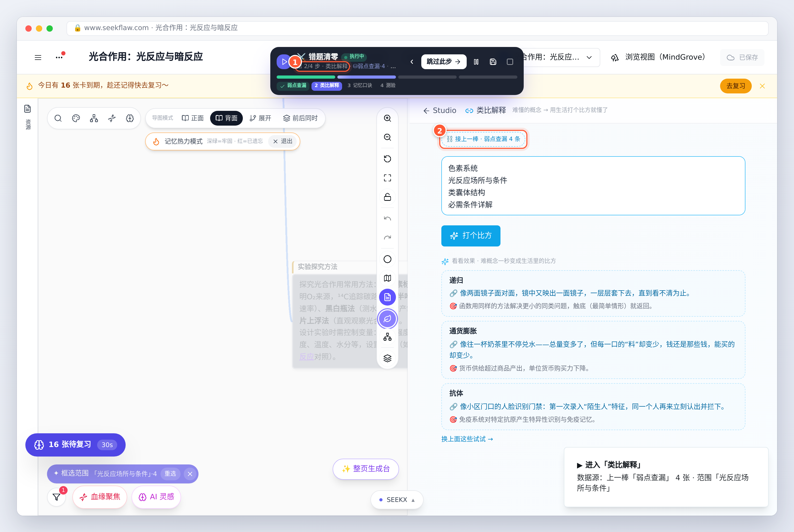Click the purple leaf icon button

point(387,319)
